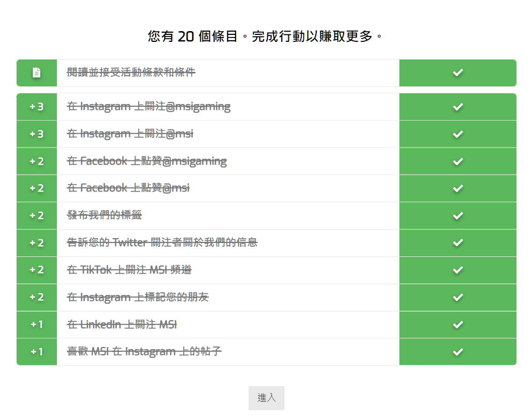Open 在 Facebook 上點贊@msigaming entry

click(x=147, y=161)
